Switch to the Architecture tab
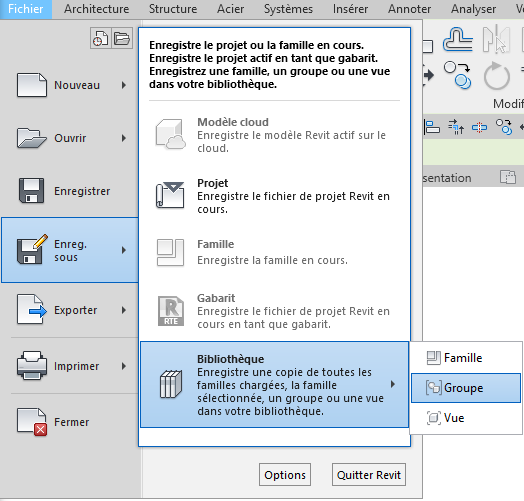This screenshot has width=524, height=501. coord(97,9)
